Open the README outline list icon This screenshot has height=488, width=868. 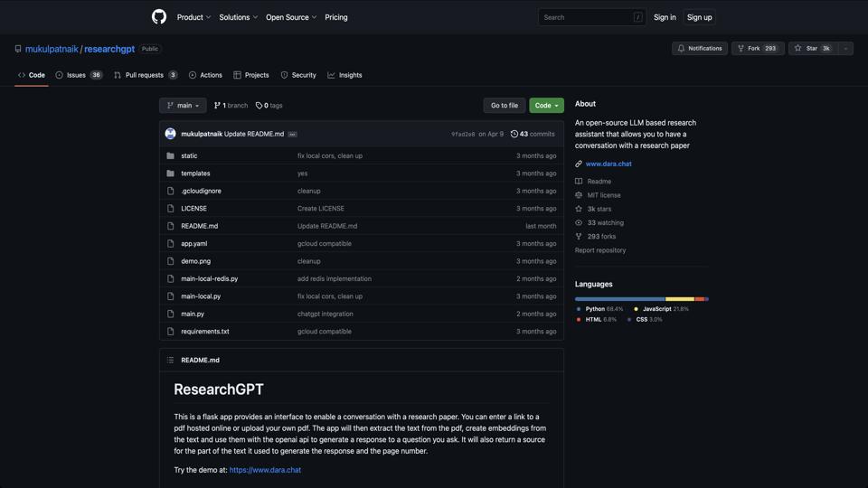171,361
